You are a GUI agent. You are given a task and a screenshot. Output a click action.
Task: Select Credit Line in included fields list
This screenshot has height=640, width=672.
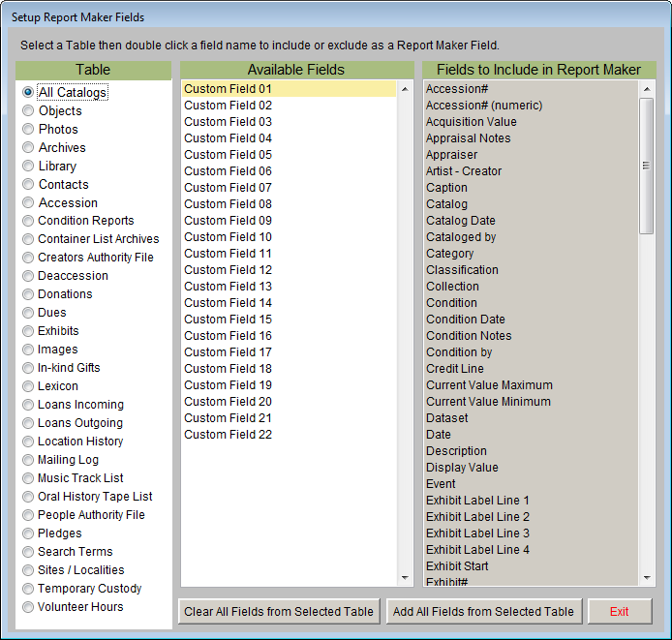[455, 369]
